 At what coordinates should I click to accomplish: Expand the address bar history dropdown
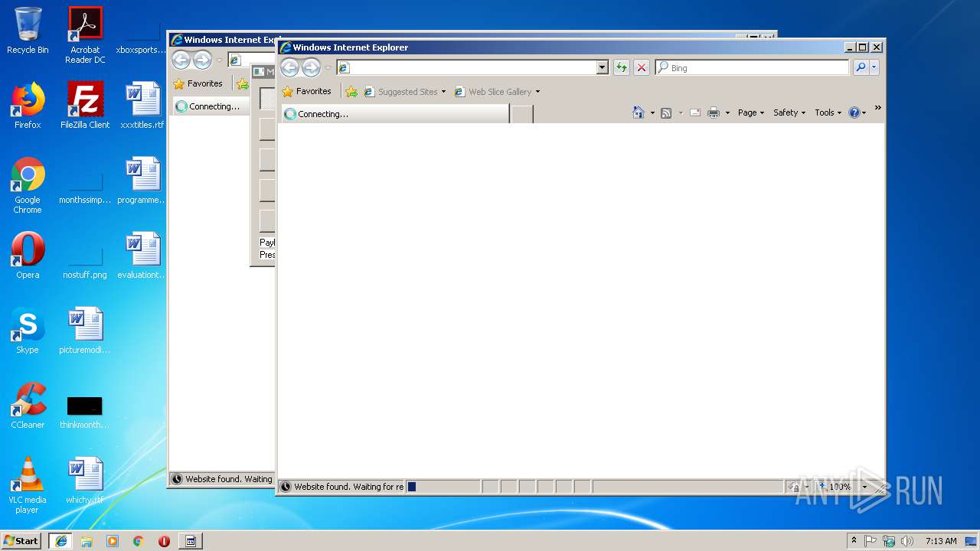pos(602,67)
